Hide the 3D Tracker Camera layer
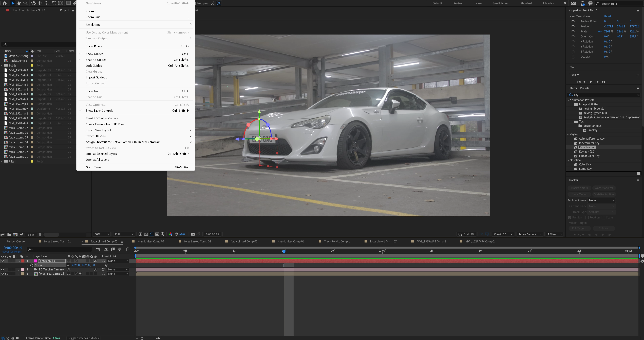Screen dimensions: 644x340 coord(3,270)
